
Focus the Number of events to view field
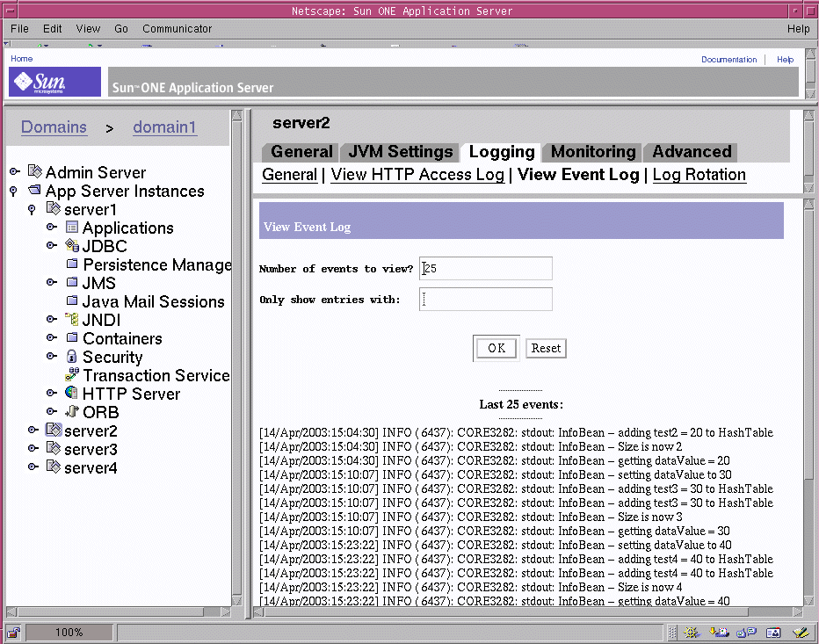click(485, 269)
